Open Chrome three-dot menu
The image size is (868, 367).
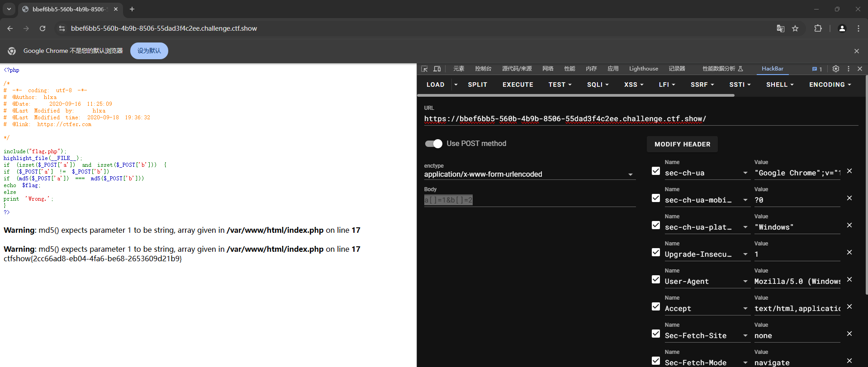coord(858,28)
